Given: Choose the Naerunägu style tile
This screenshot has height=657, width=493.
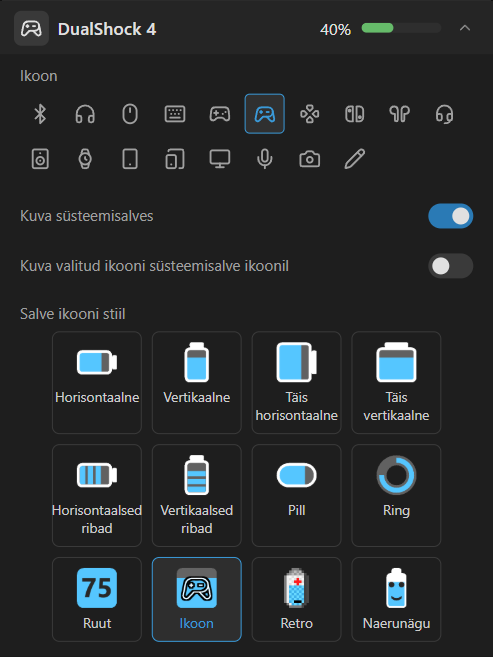Looking at the screenshot, I should click(x=396, y=600).
